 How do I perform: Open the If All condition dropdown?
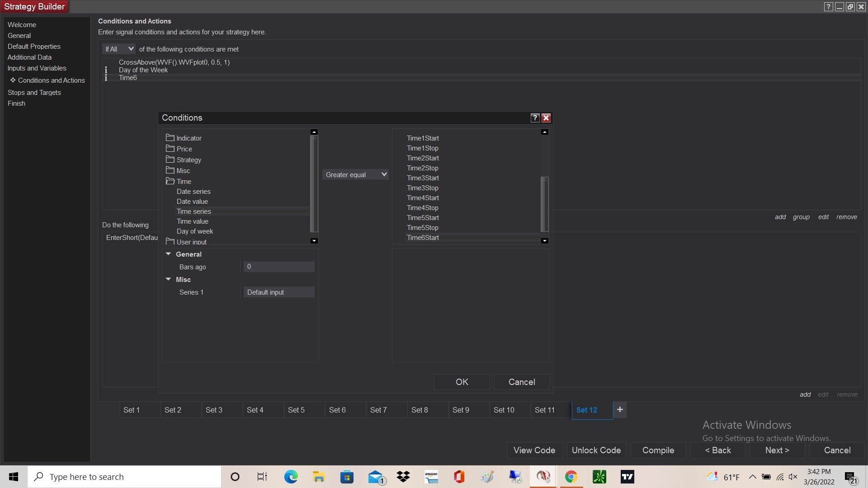point(119,49)
